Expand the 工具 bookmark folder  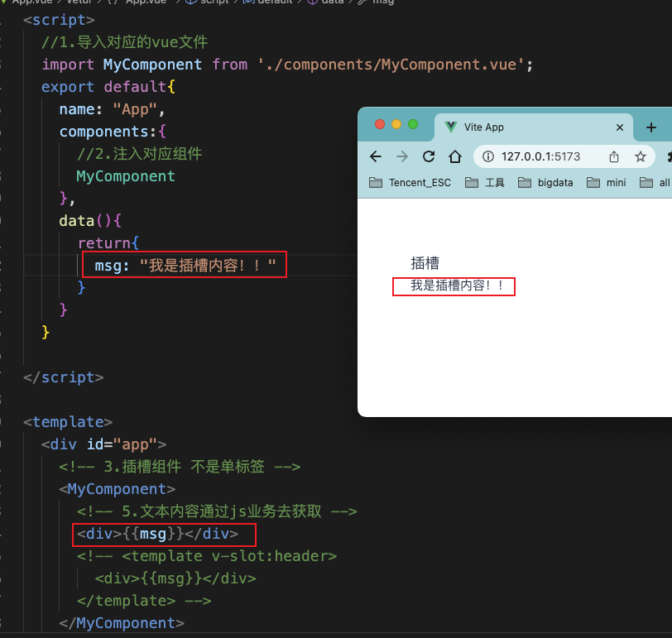[x=485, y=182]
